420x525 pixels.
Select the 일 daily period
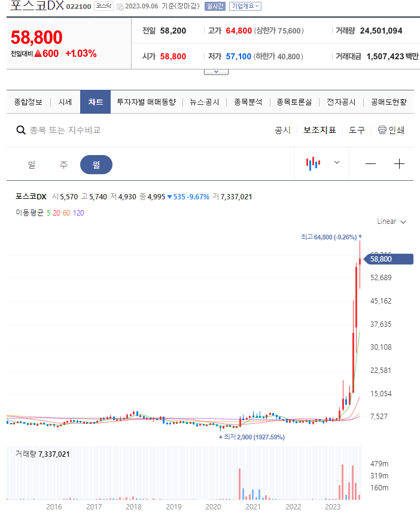(x=32, y=165)
